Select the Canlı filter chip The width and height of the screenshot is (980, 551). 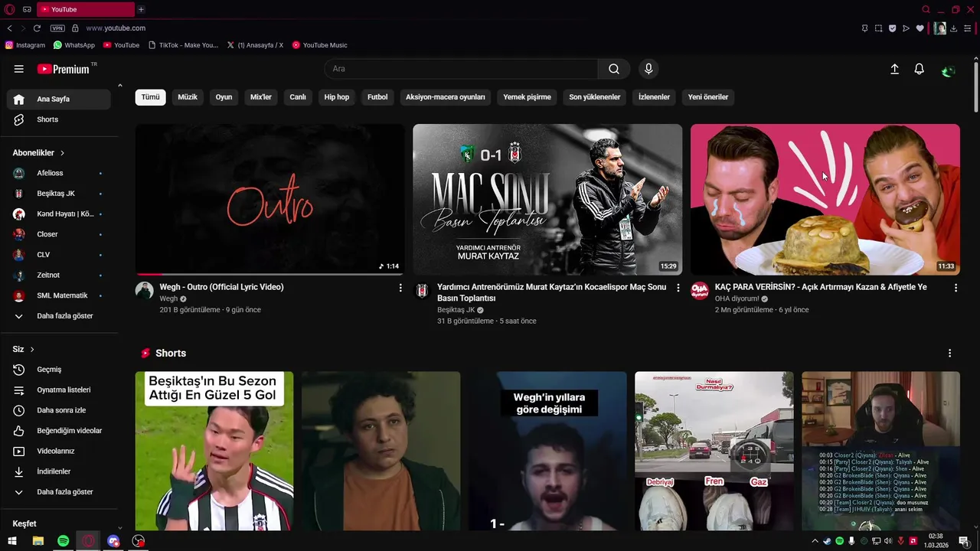(298, 97)
